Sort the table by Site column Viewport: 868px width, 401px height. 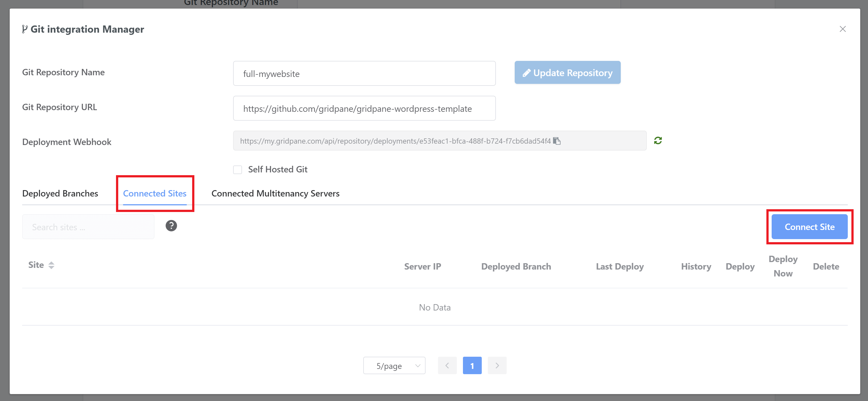[51, 265]
